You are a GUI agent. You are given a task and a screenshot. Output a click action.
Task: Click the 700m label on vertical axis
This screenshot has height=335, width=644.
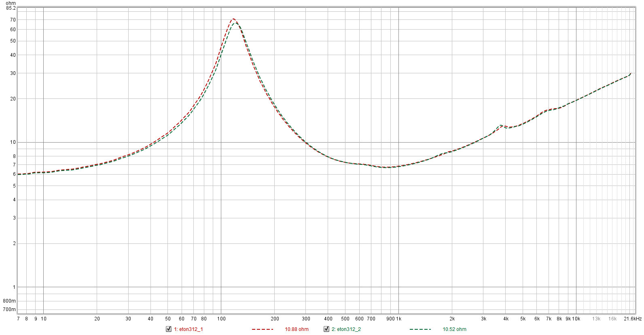[x=9, y=309]
